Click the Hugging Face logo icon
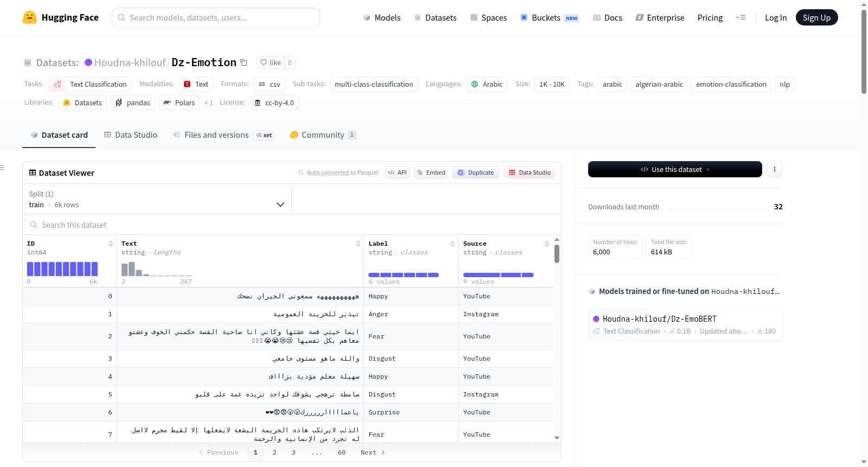 coord(30,17)
